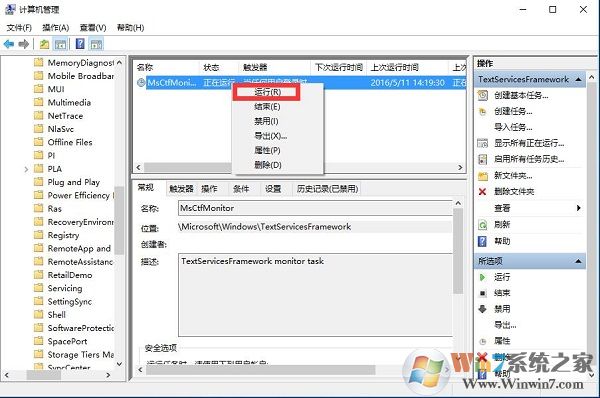600x398 pixels.
Task: Choose 运行(R) from the context menu
Action: coord(267,92)
